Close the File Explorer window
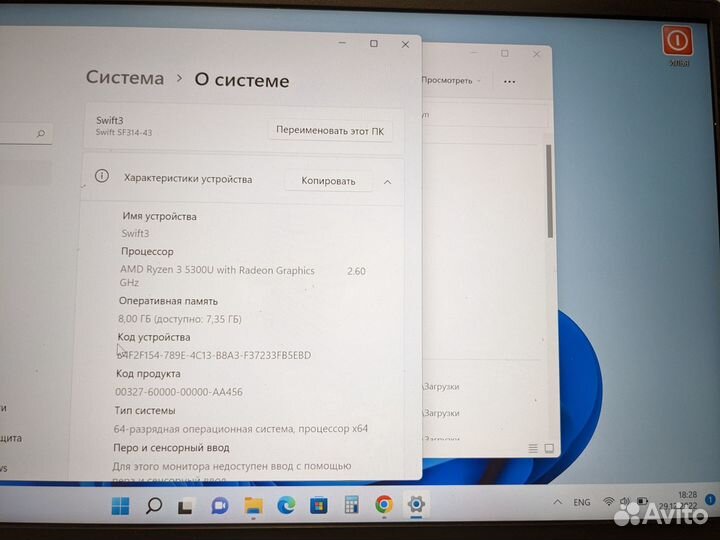This screenshot has width=720, height=540. pyautogui.click(x=536, y=54)
